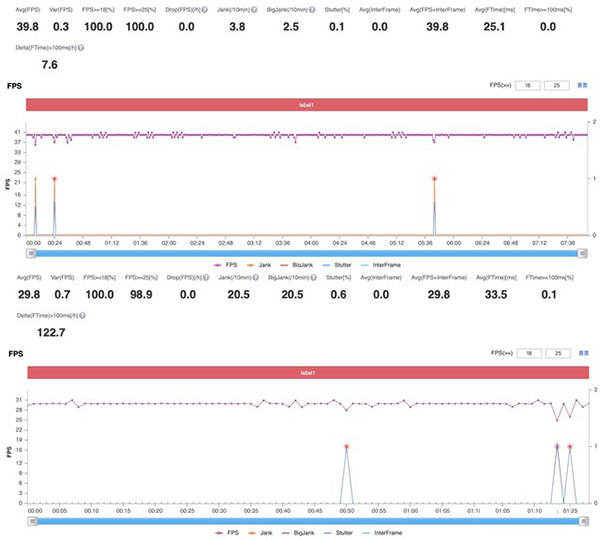The image size is (600, 539).
Task: Click the blue range slider under top chart
Action: tap(300, 253)
